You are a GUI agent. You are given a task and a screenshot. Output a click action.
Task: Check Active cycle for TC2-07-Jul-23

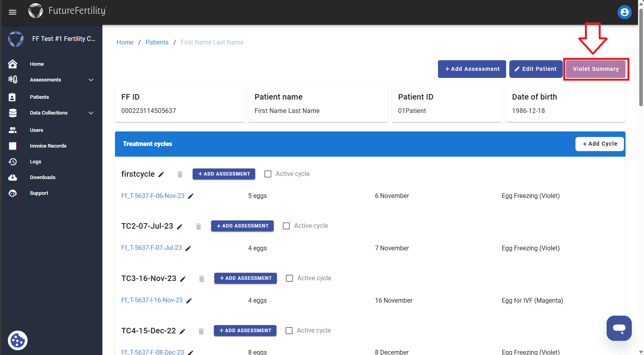coord(286,226)
